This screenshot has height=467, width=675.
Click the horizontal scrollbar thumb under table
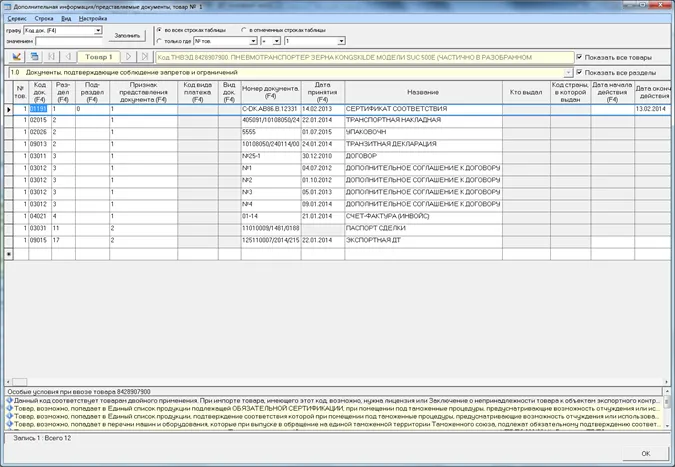[x=19, y=382]
